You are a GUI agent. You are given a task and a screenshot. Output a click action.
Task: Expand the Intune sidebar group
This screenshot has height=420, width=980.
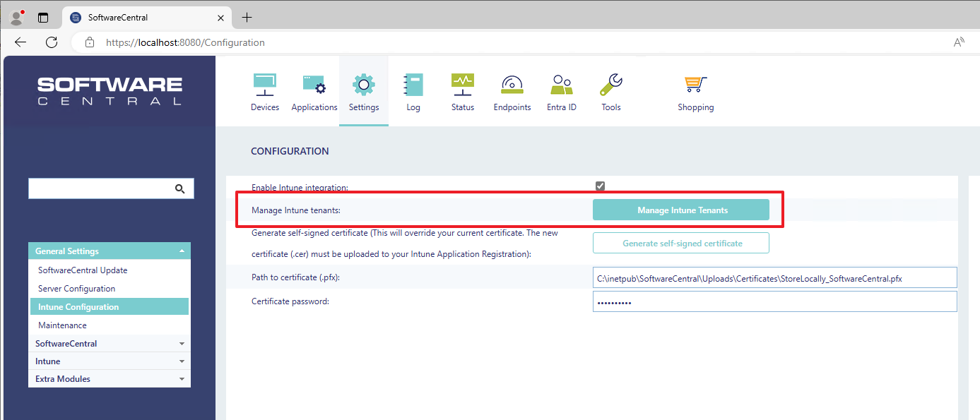click(110, 361)
